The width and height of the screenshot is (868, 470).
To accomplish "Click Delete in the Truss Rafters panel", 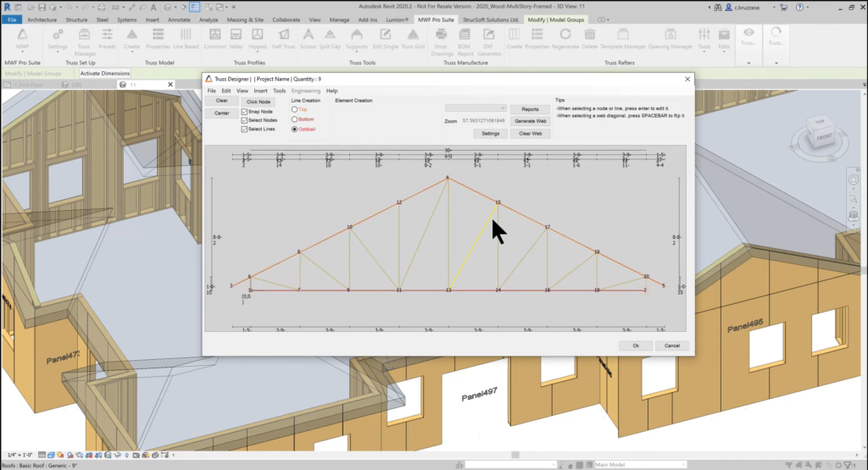I will coord(590,39).
